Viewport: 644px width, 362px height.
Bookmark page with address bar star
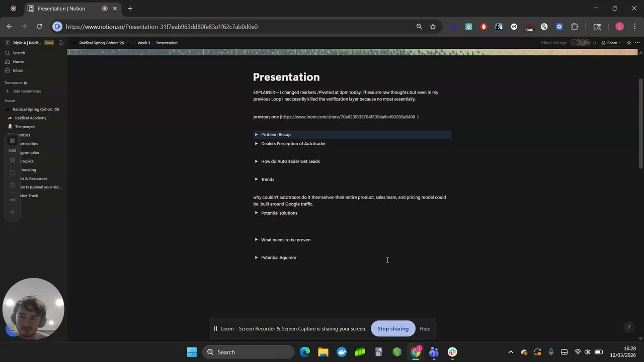pyautogui.click(x=433, y=27)
